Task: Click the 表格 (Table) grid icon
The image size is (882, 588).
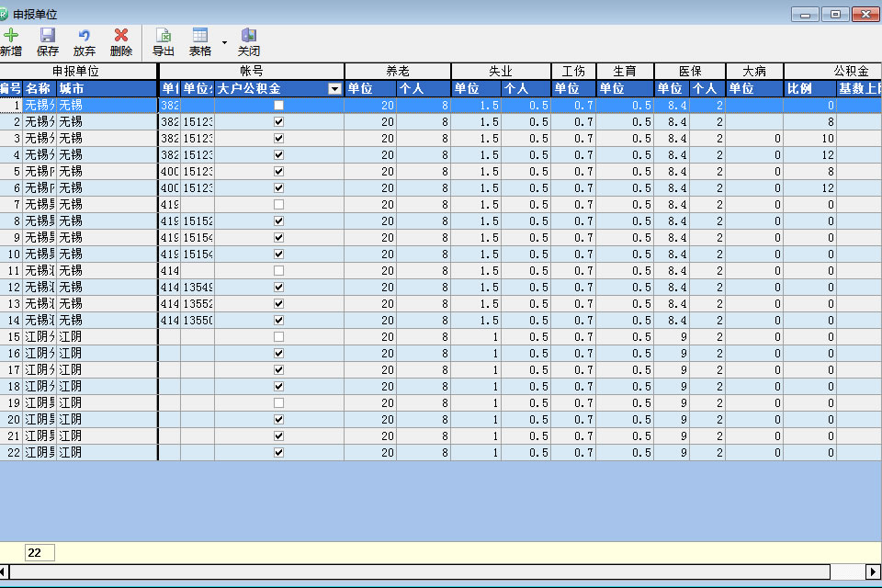Action: click(x=199, y=37)
